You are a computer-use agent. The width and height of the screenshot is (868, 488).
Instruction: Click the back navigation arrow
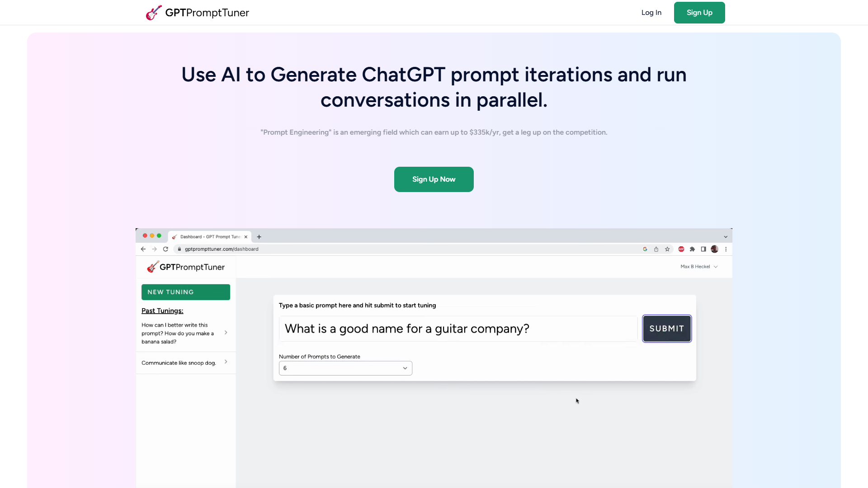click(143, 249)
